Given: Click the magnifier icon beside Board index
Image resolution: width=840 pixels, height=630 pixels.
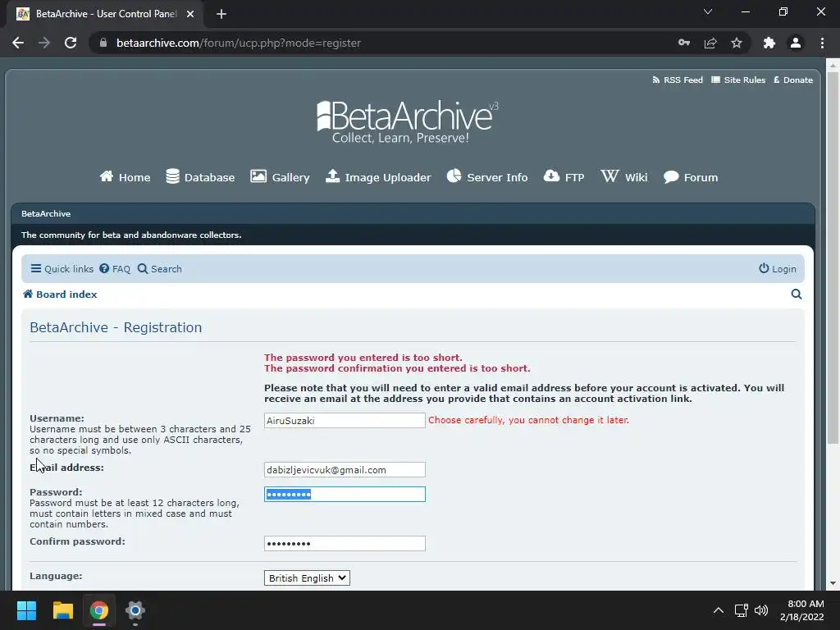Looking at the screenshot, I should click(x=797, y=294).
